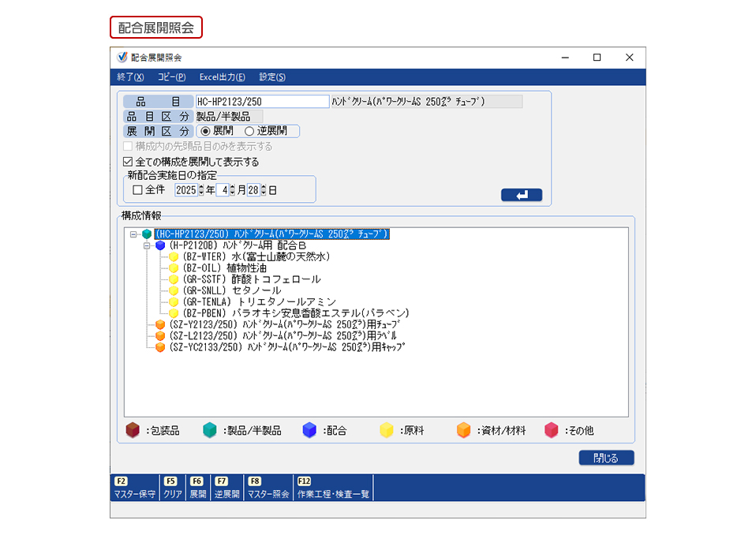The width and height of the screenshot is (756, 535).
Task: Click the yellow 原料 legend icon
Action: [x=384, y=430]
